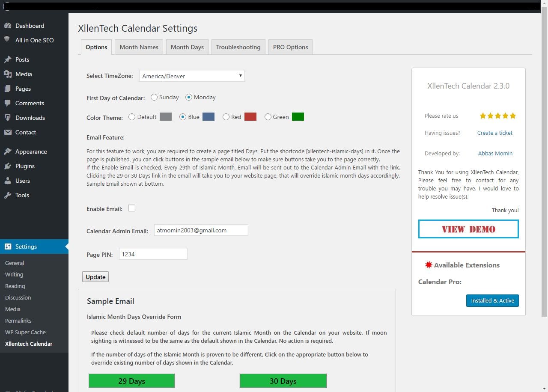Open Plugins using the plug icon
Viewport: 548px width, 392px height.
[7, 166]
